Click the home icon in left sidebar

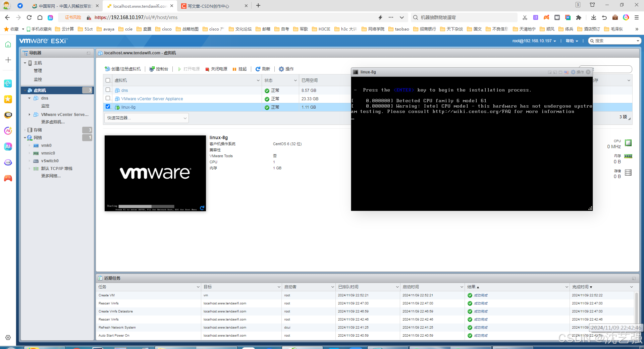(8, 45)
